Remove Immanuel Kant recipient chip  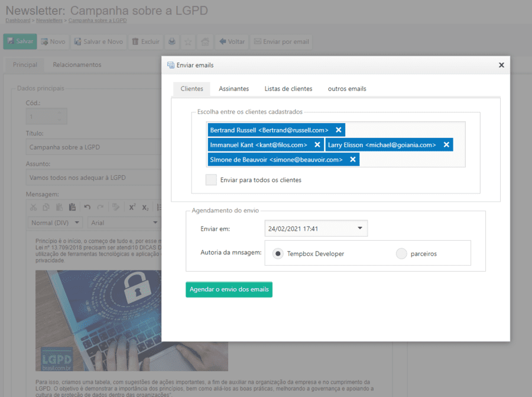(x=317, y=145)
